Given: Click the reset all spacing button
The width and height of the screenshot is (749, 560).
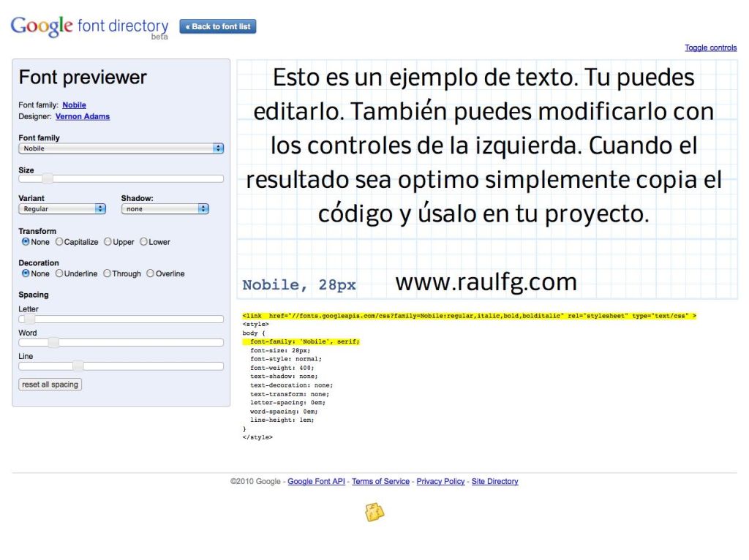Looking at the screenshot, I should (x=50, y=385).
